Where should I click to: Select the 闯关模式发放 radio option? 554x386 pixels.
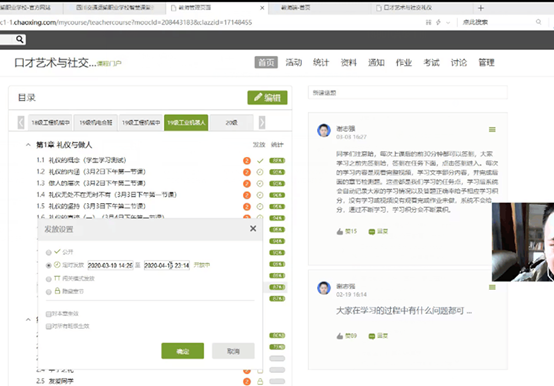click(49, 279)
